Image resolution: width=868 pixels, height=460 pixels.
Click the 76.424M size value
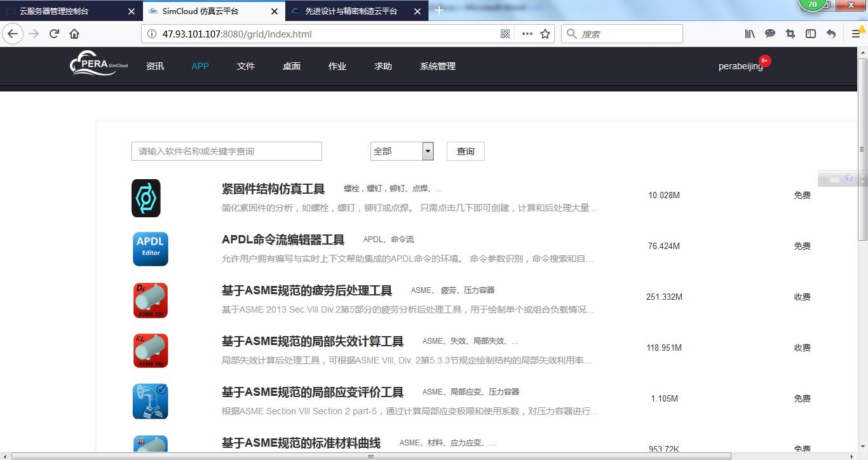(x=664, y=246)
